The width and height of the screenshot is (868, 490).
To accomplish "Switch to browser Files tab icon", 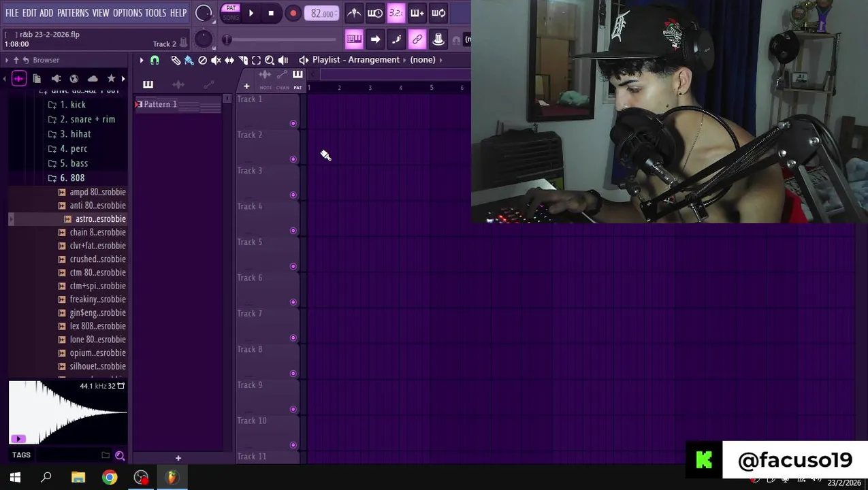I will pyautogui.click(x=37, y=78).
